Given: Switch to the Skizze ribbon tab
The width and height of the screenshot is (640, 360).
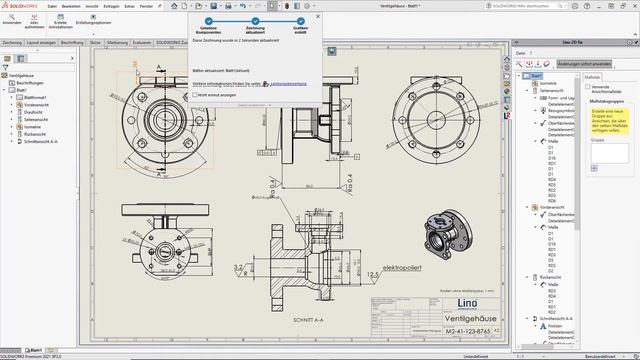Looking at the screenshot, I should click(x=95, y=42).
